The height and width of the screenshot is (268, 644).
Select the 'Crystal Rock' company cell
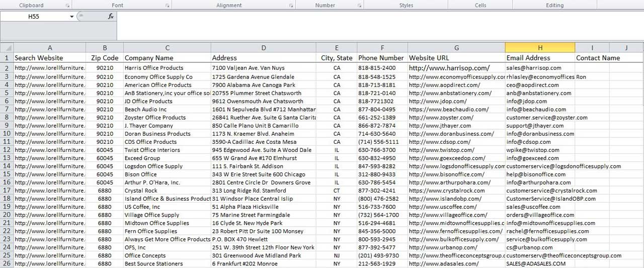167,191
